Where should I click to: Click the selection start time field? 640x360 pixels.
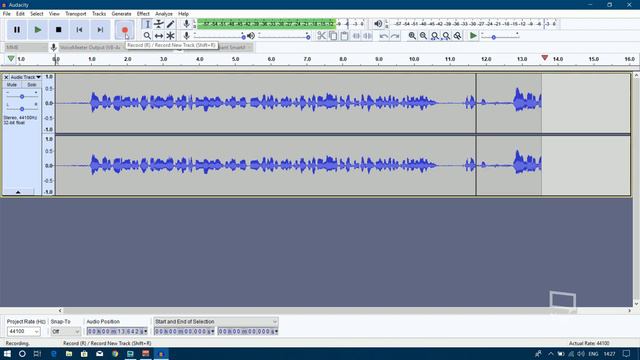(184, 331)
